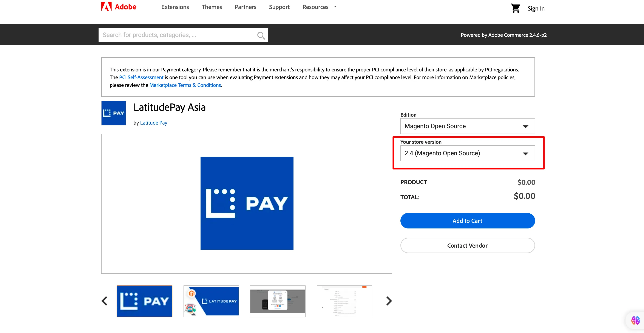Select the LATITUDEPAY banner thumbnail

(211, 301)
